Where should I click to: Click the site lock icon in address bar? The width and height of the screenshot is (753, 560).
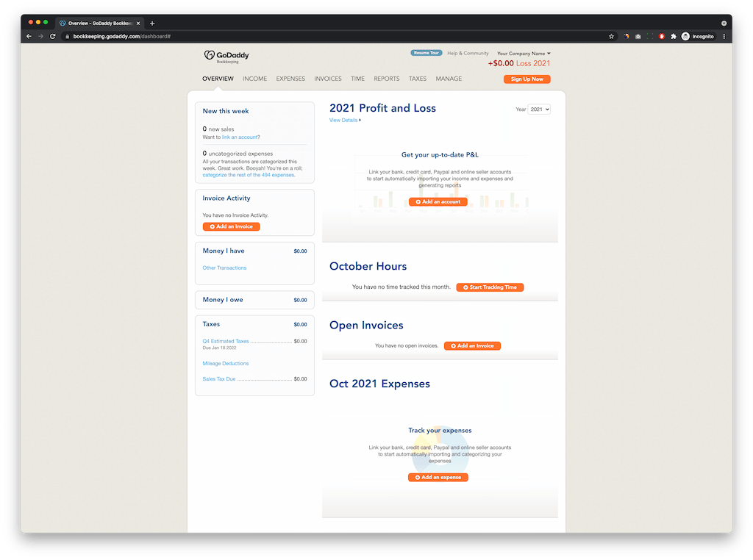(x=67, y=37)
